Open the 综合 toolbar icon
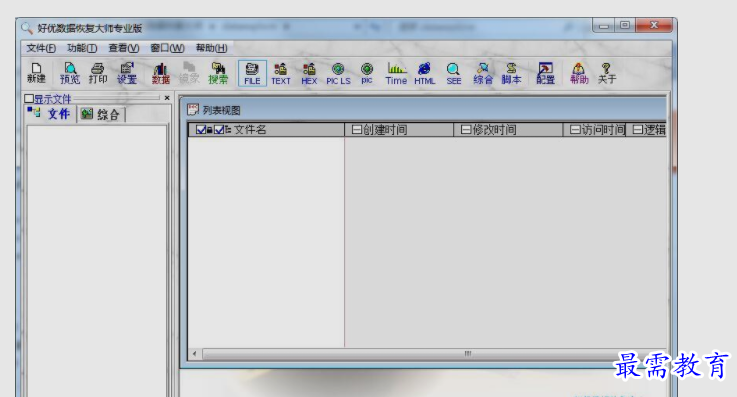The height and width of the screenshot is (397, 737). [483, 73]
